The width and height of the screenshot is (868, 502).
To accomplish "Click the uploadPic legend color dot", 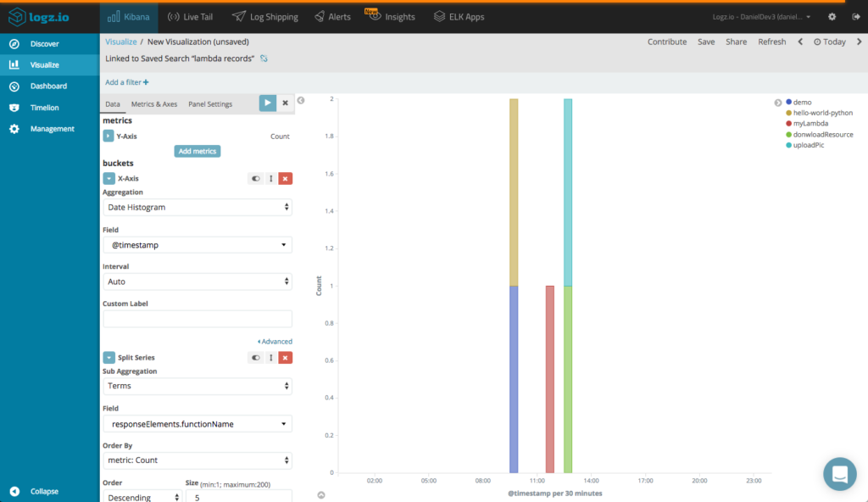I will [789, 145].
